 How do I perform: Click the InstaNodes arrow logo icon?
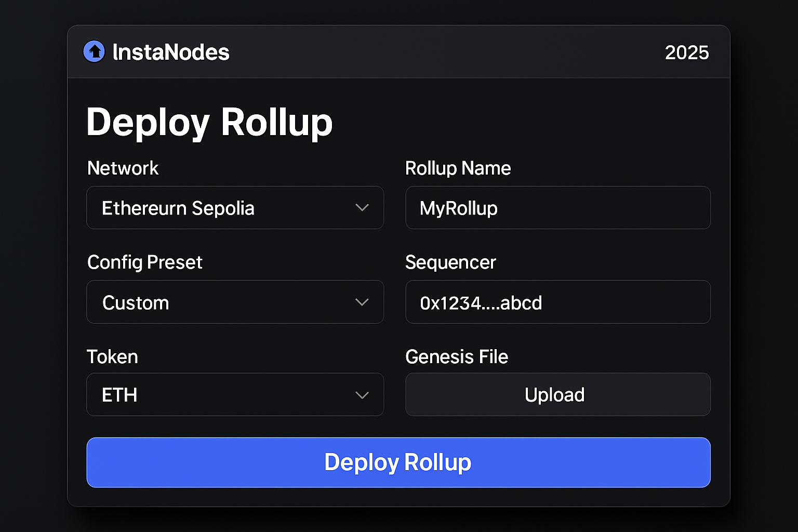pyautogui.click(x=94, y=51)
